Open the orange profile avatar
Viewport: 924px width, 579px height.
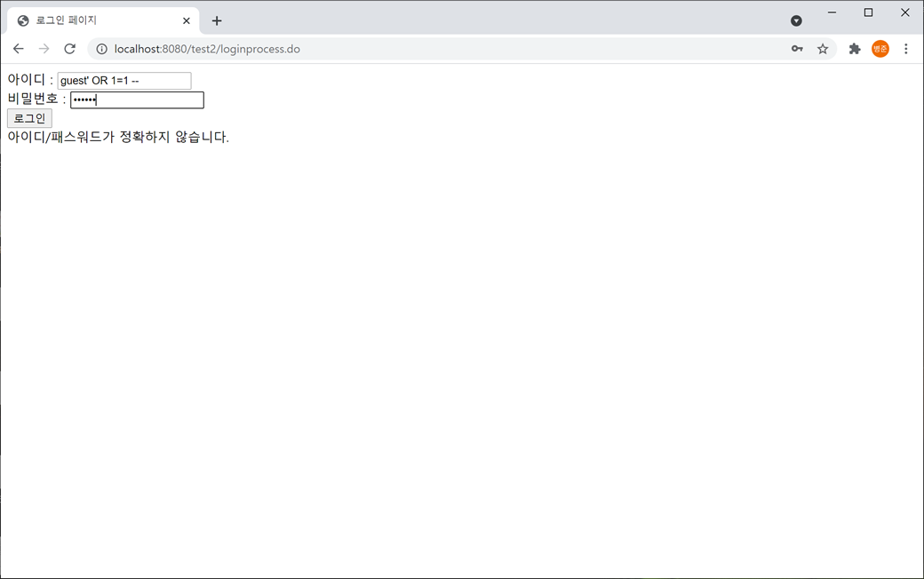pos(880,49)
